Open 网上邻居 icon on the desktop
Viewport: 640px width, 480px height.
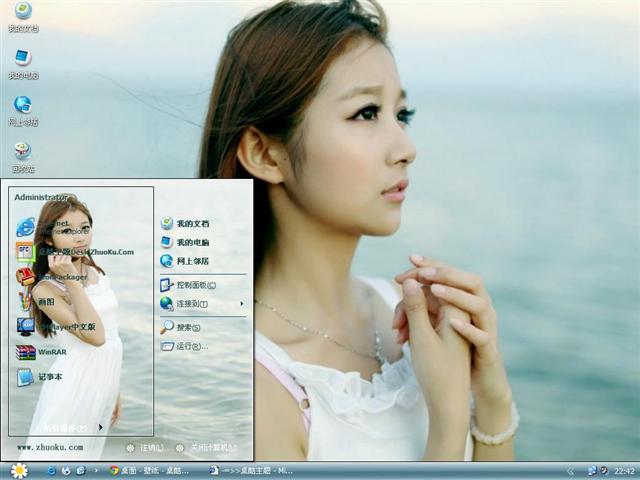coord(23,110)
